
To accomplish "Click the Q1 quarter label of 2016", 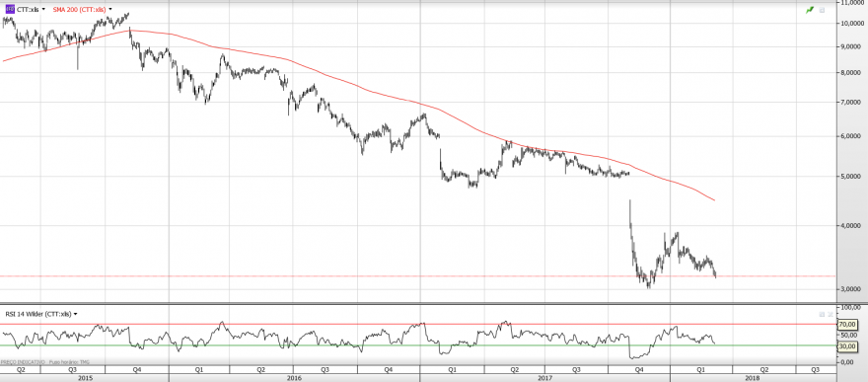I will point(199,369).
